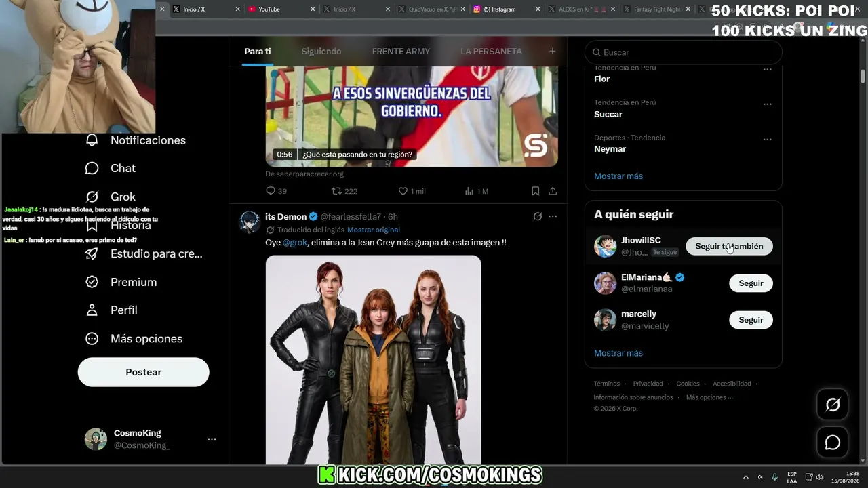
Task: Open the floating messages chat button
Action: coord(832,443)
